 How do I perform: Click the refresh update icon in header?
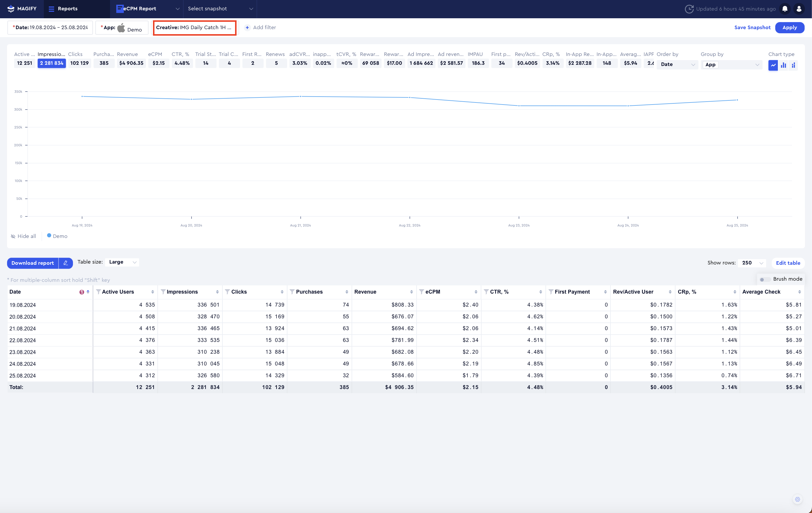pos(689,9)
